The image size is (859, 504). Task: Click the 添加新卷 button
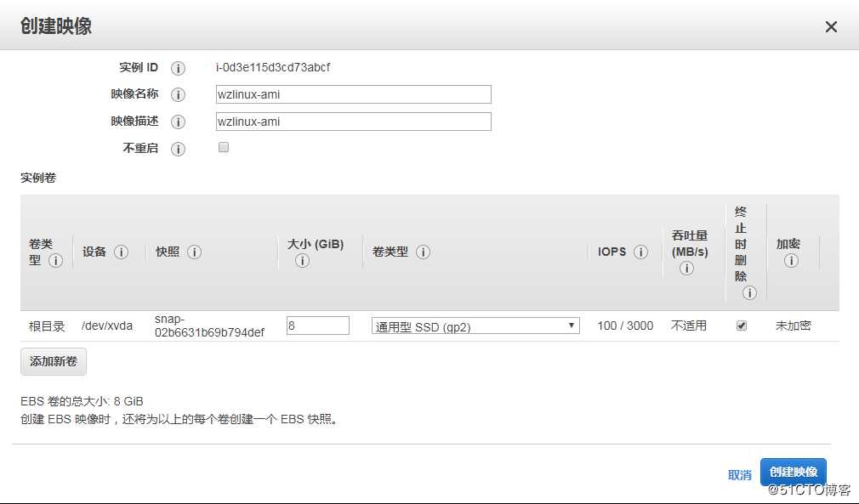coord(54,361)
